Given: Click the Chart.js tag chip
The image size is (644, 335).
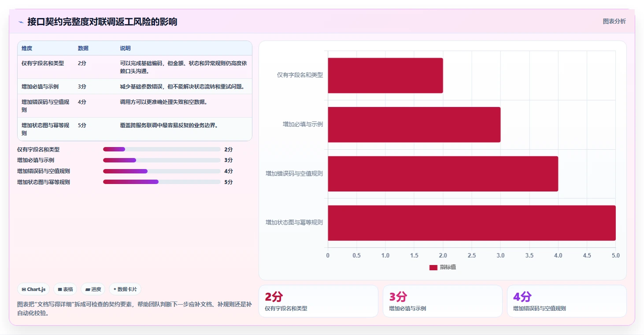Looking at the screenshot, I should point(33,289).
